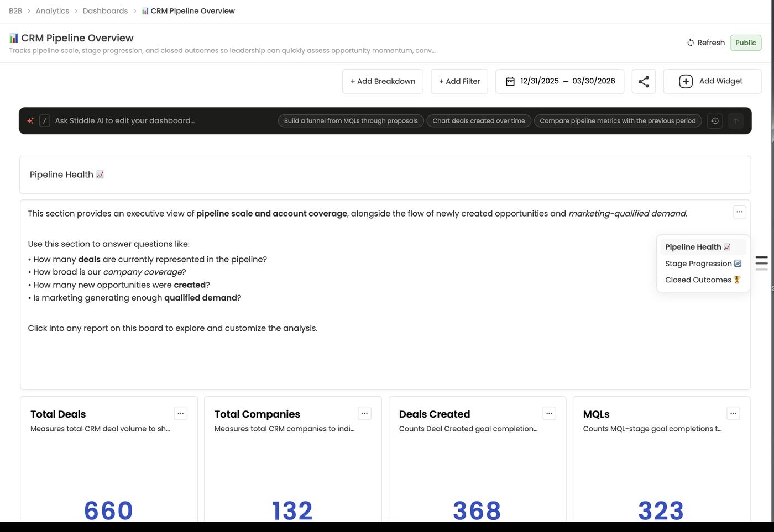Image resolution: width=774 pixels, height=532 pixels.
Task: Jump to the Closed Outcomes section
Action: [703, 280]
